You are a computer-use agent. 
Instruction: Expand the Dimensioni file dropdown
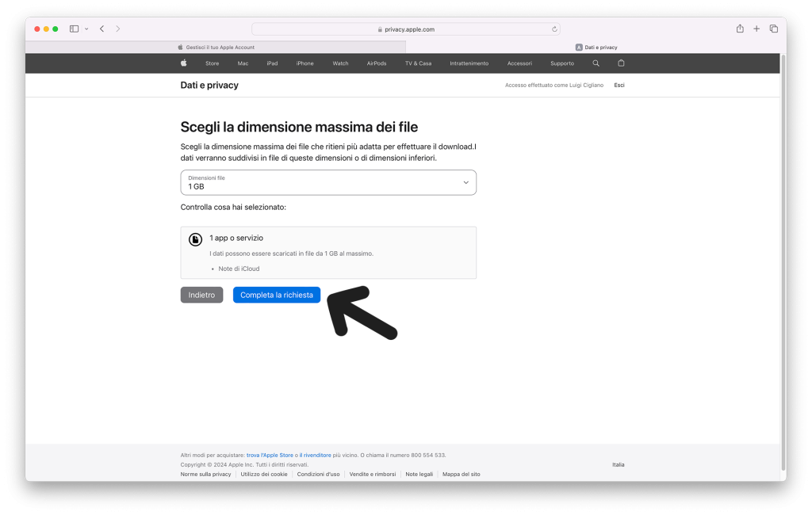click(x=328, y=183)
